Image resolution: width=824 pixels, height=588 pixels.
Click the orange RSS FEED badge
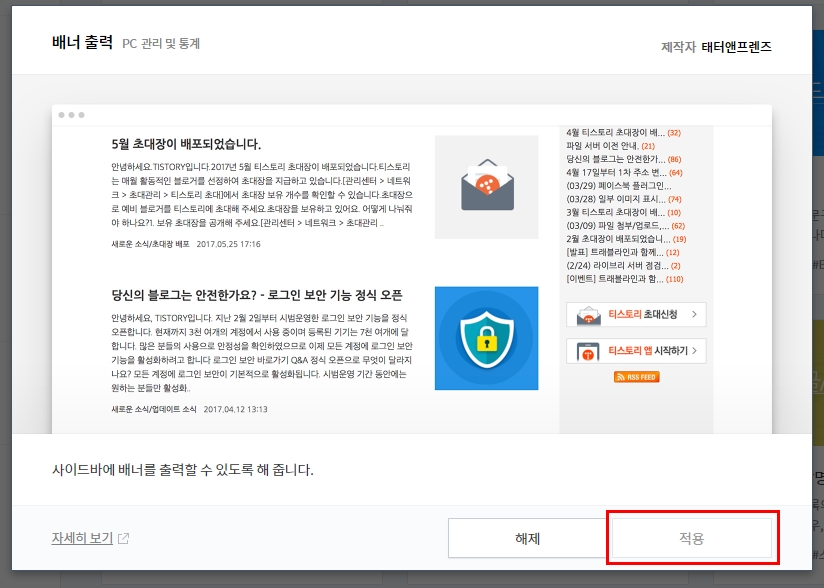(636, 377)
